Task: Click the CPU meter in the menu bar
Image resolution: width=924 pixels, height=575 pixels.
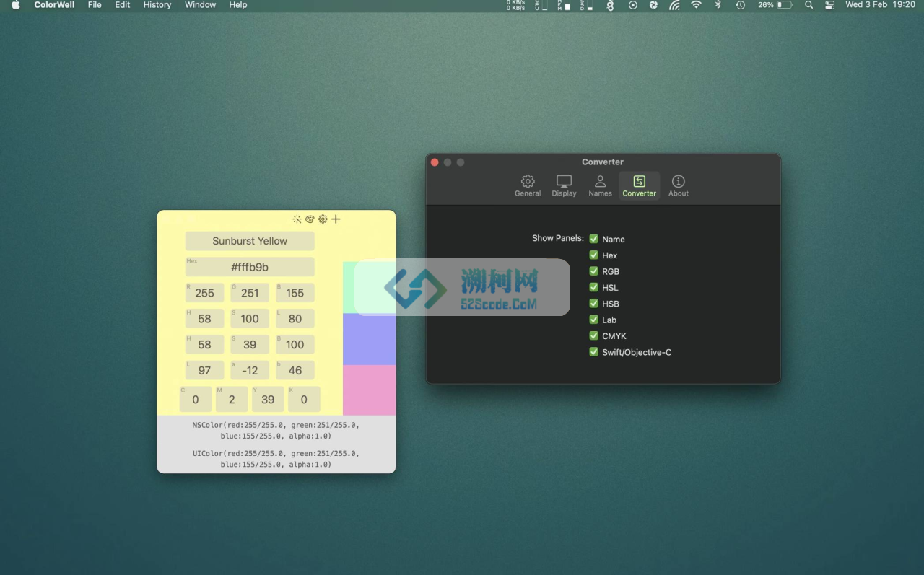Action: click(x=541, y=5)
